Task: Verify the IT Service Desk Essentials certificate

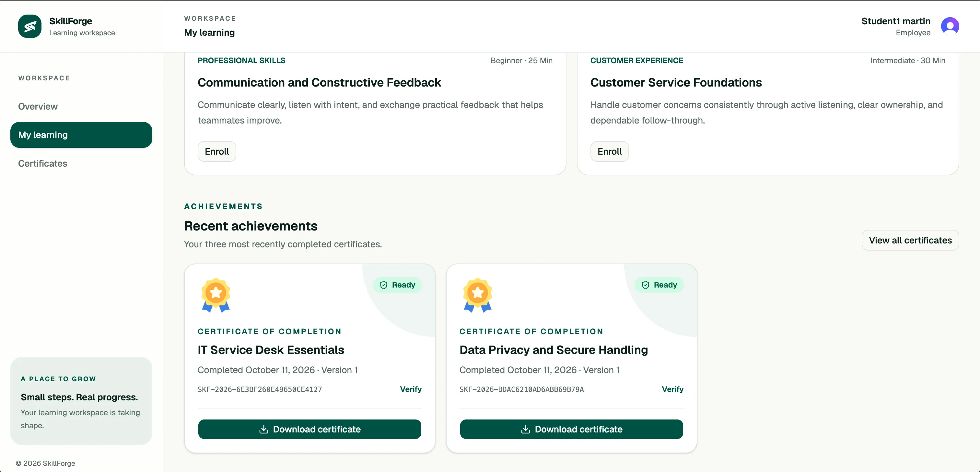Action: coord(411,389)
